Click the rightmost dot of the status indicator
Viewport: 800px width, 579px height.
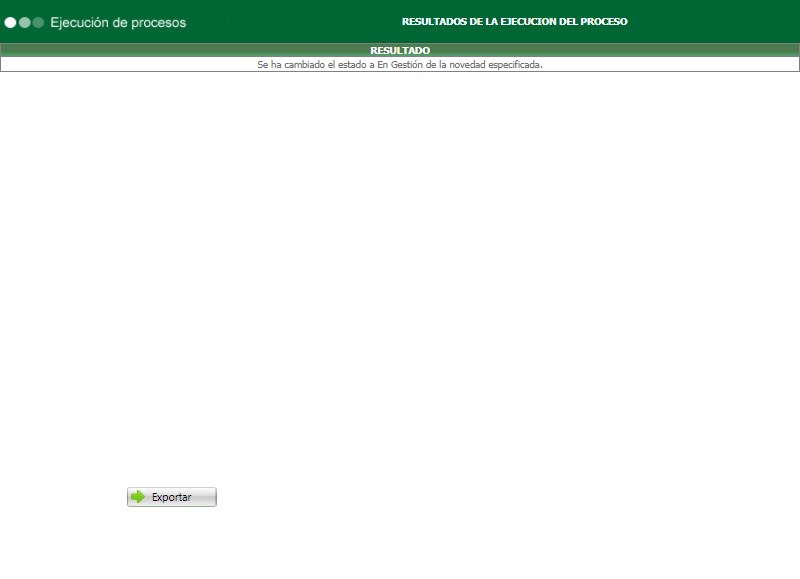[x=38, y=22]
